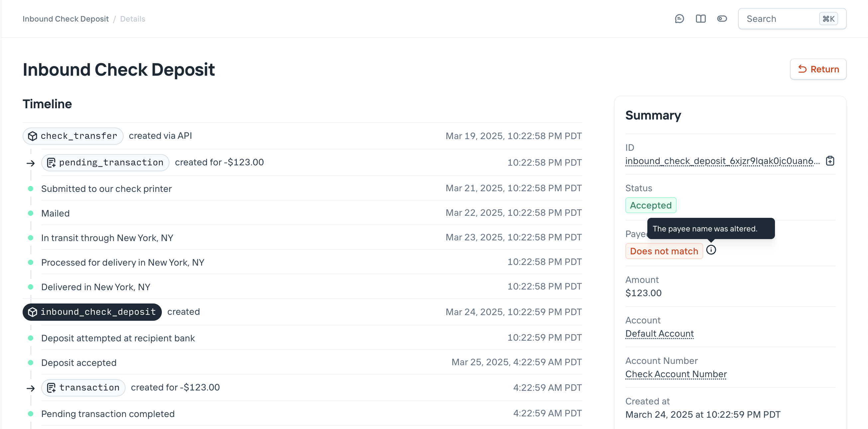Screen dimensions: 868x429
Task: Open the Check Account Number link
Action: (x=676, y=374)
